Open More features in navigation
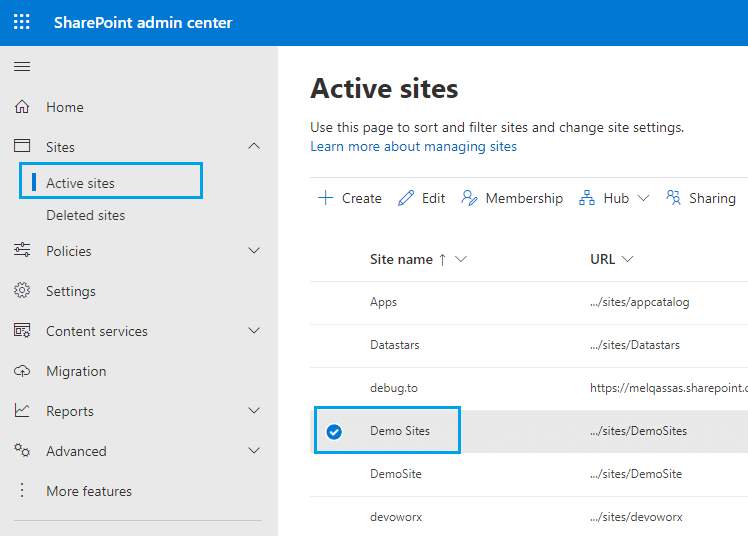 89,491
